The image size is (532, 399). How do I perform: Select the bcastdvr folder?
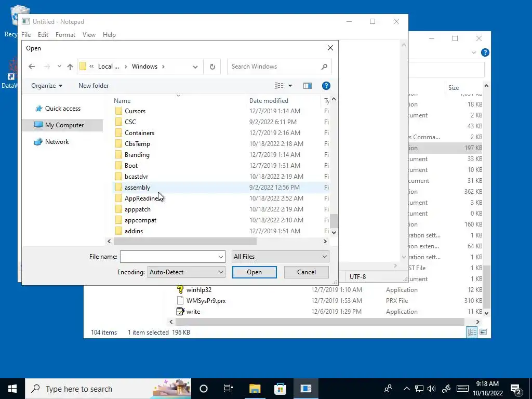click(x=137, y=177)
